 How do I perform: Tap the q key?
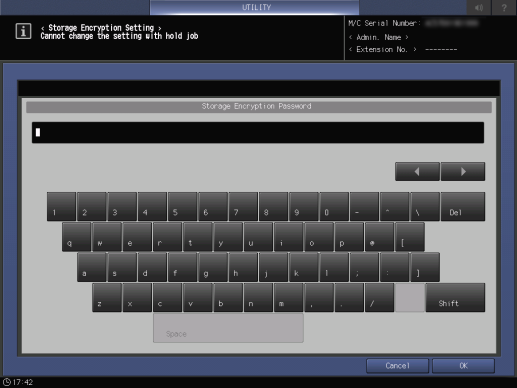coord(77,237)
